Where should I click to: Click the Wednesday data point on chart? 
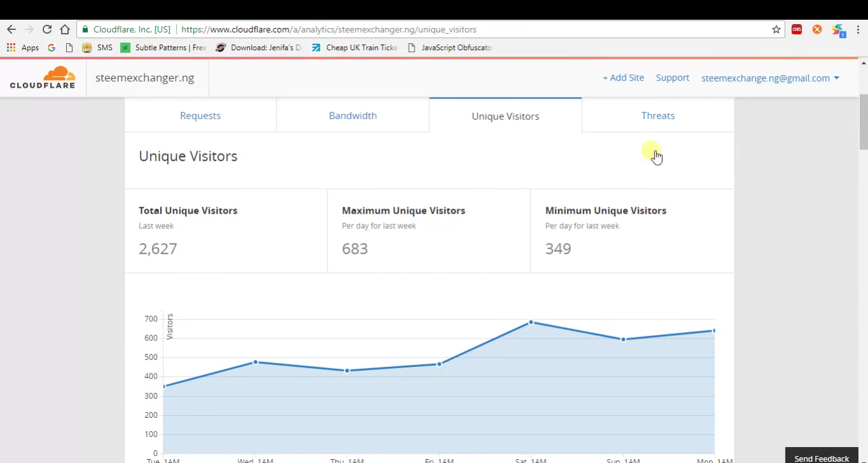coord(256,362)
